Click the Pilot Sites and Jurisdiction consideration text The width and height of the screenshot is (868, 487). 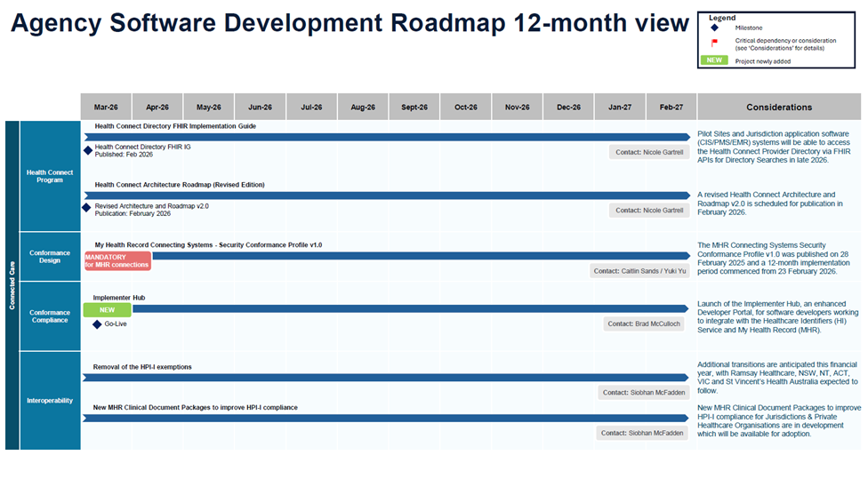pyautogui.click(x=774, y=147)
